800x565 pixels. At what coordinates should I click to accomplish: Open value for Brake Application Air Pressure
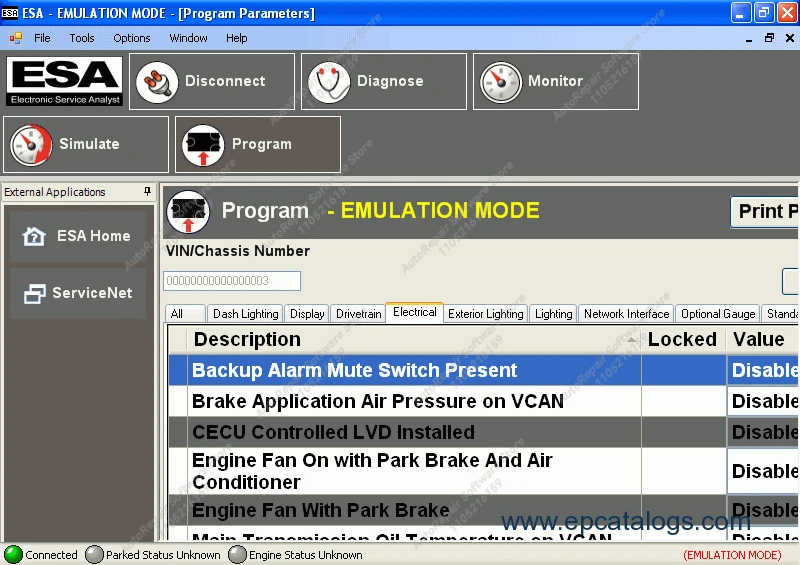click(x=763, y=401)
